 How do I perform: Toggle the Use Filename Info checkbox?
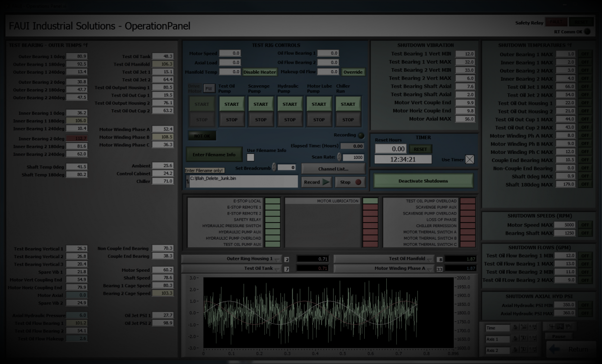[250, 158]
